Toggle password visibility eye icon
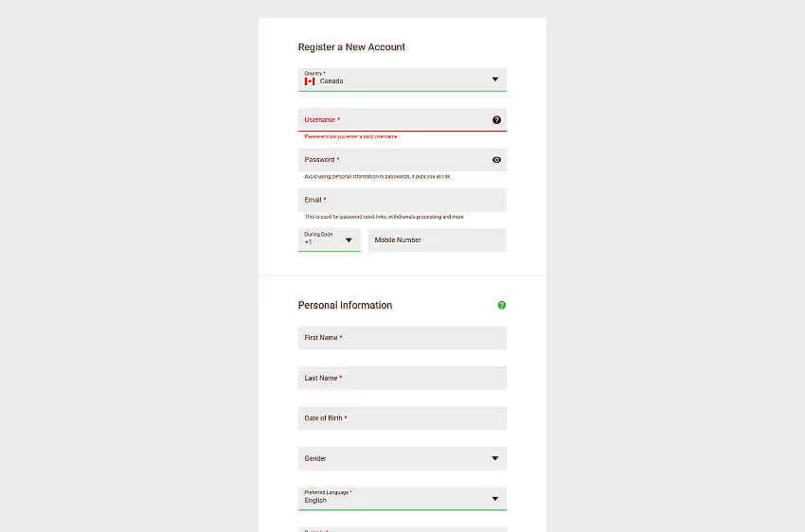 point(496,160)
